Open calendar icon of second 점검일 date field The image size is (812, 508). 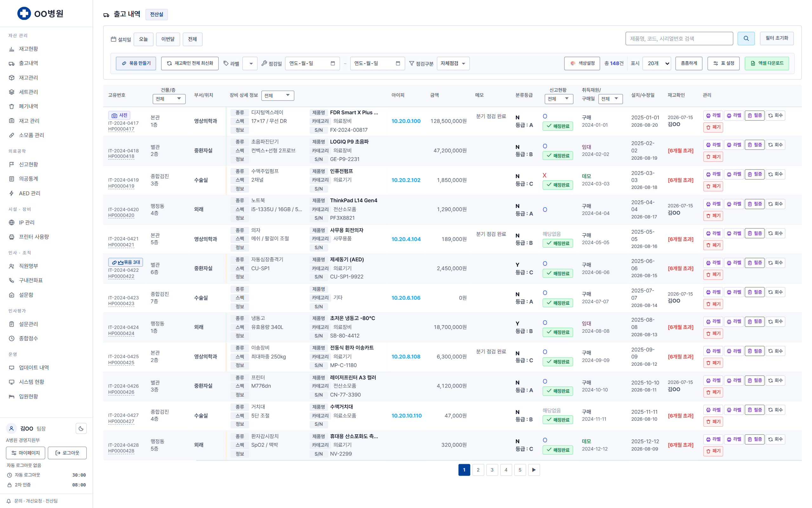point(398,63)
